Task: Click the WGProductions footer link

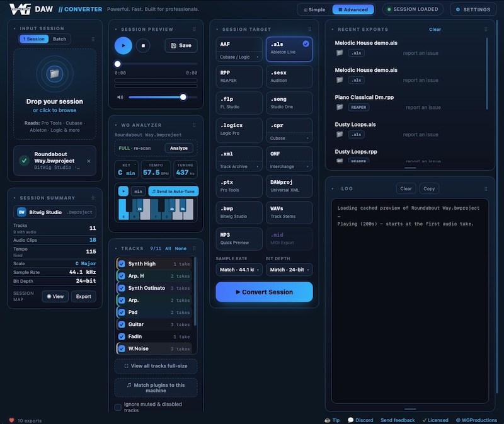Action: click(x=476, y=420)
